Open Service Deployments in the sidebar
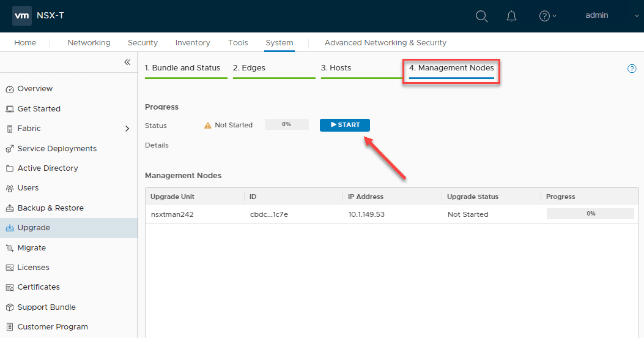644x338 pixels. pyautogui.click(x=57, y=149)
